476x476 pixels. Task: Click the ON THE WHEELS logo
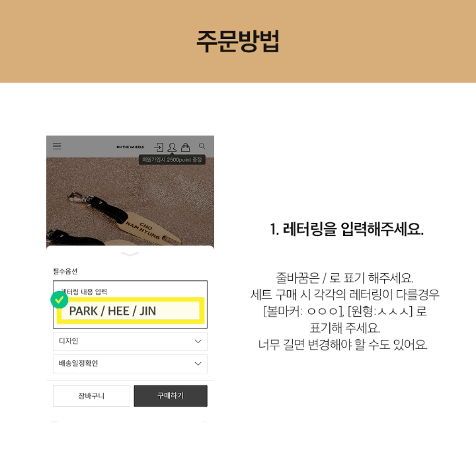click(x=130, y=147)
